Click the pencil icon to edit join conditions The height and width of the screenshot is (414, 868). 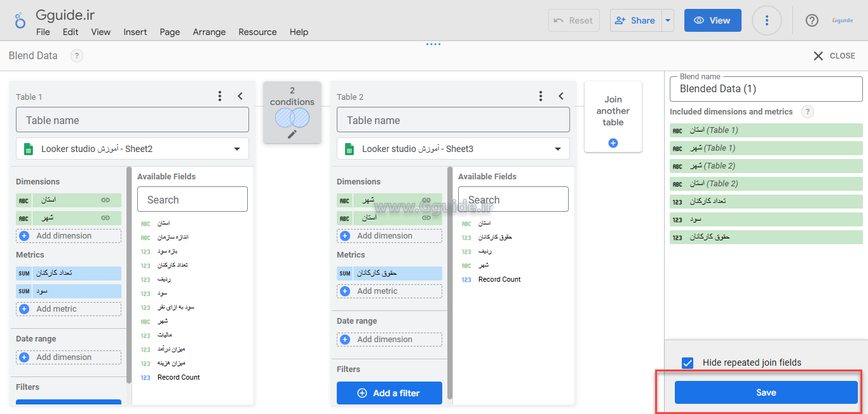[292, 134]
